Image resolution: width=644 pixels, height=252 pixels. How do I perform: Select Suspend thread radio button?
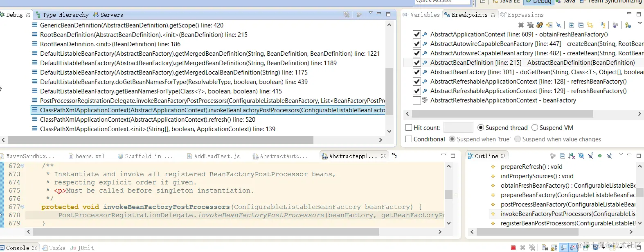481,128
